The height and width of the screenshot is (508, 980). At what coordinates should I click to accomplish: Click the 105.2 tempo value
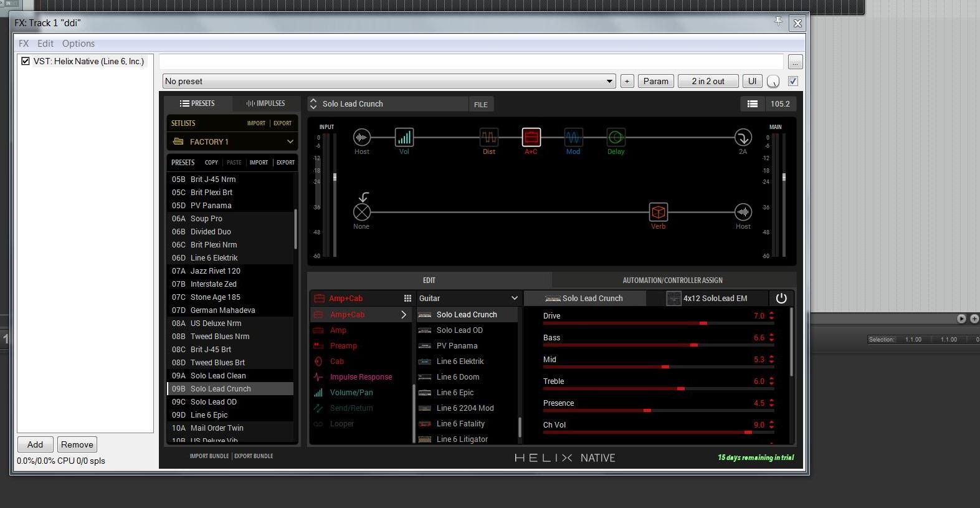[780, 104]
